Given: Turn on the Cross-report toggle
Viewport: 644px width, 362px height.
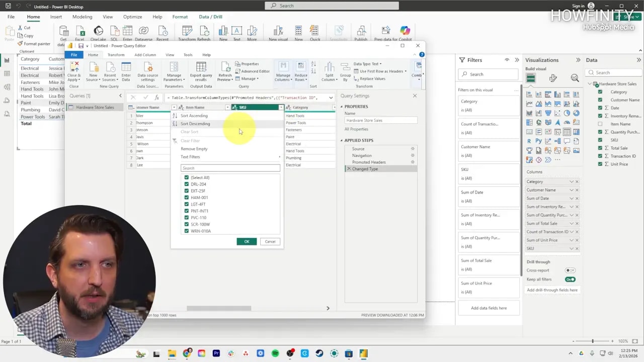Looking at the screenshot, I should 570,270.
